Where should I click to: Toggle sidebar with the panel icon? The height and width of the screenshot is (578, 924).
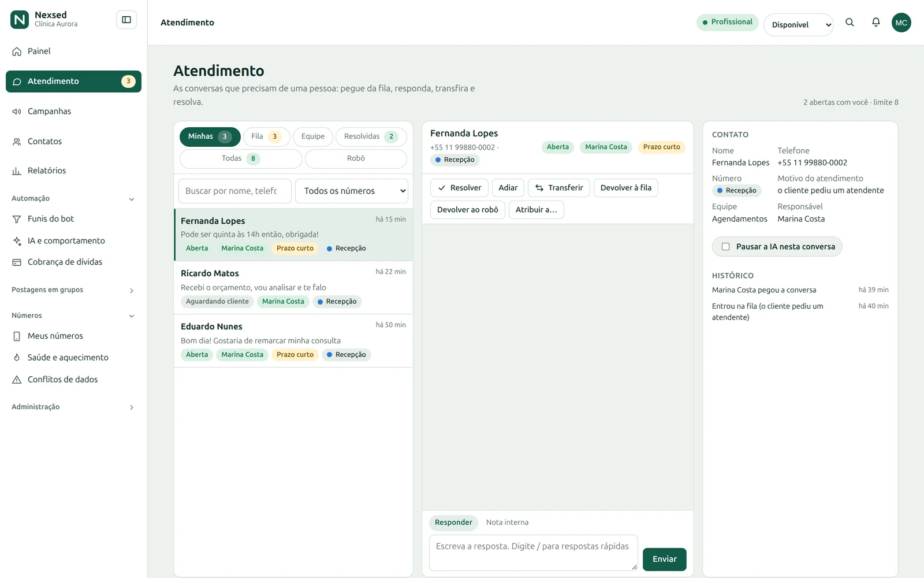[x=126, y=20]
